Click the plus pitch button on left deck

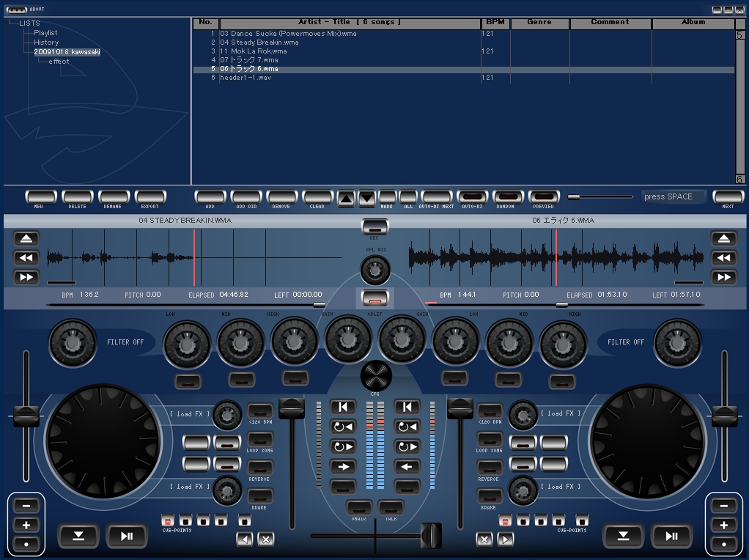26,525
